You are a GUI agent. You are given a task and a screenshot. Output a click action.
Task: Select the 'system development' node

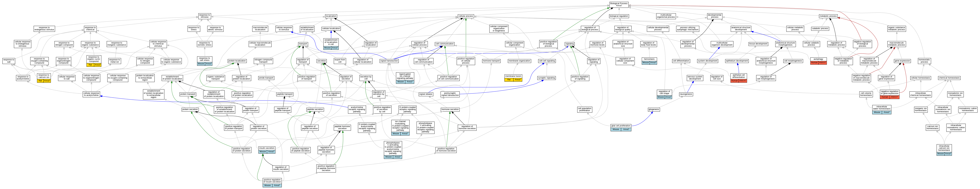click(x=708, y=61)
